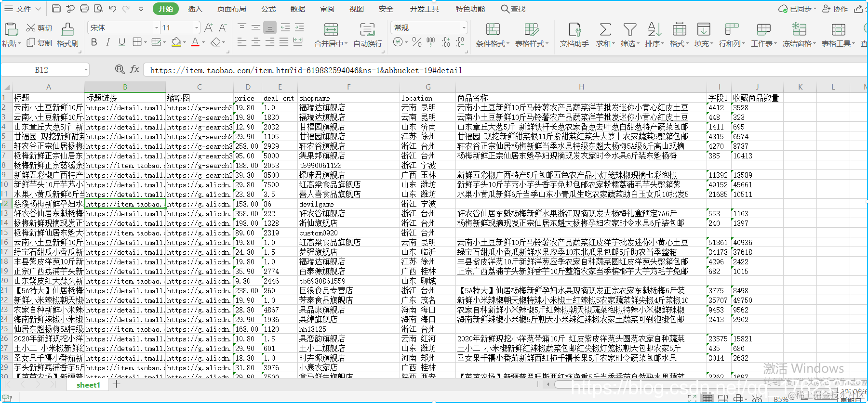The width and height of the screenshot is (868, 403).
Task: Expand the borders dropdown arrow
Action: tap(145, 42)
